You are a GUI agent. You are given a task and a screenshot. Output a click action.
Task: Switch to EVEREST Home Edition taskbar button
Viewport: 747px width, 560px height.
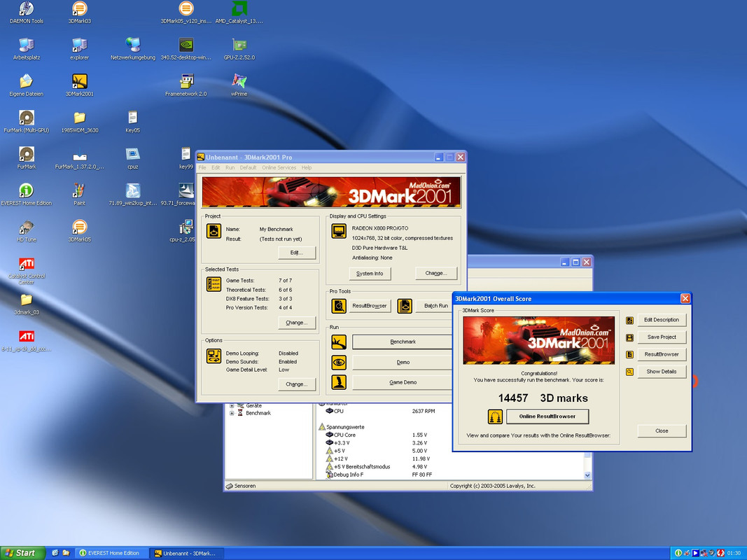[x=111, y=553]
